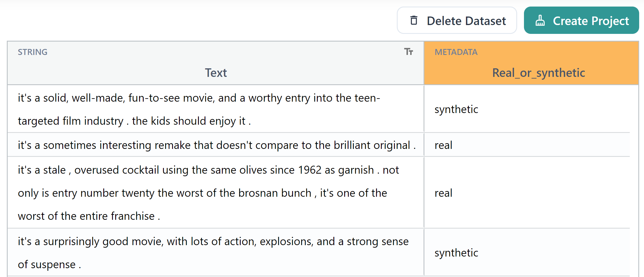Click the trash icon beside Delete Dataset
644x277 pixels.
[414, 20]
